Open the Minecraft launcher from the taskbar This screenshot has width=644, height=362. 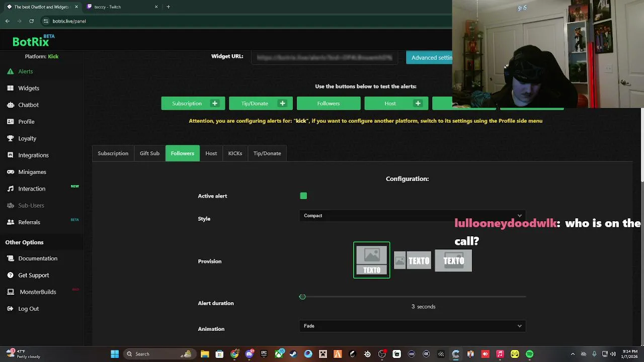tap(323, 354)
